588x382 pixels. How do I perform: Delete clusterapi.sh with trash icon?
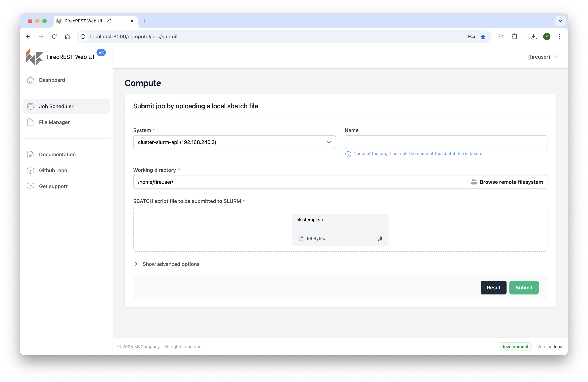pos(380,238)
